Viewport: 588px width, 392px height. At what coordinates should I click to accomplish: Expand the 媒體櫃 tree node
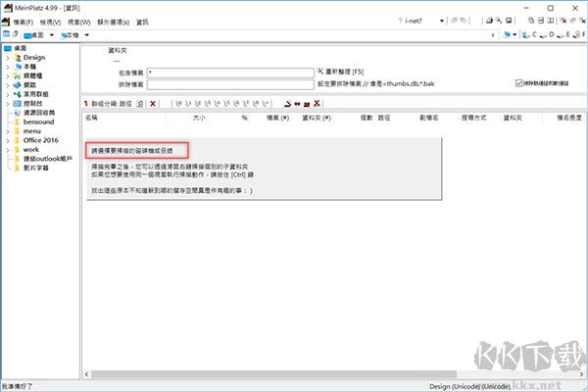pos(8,76)
